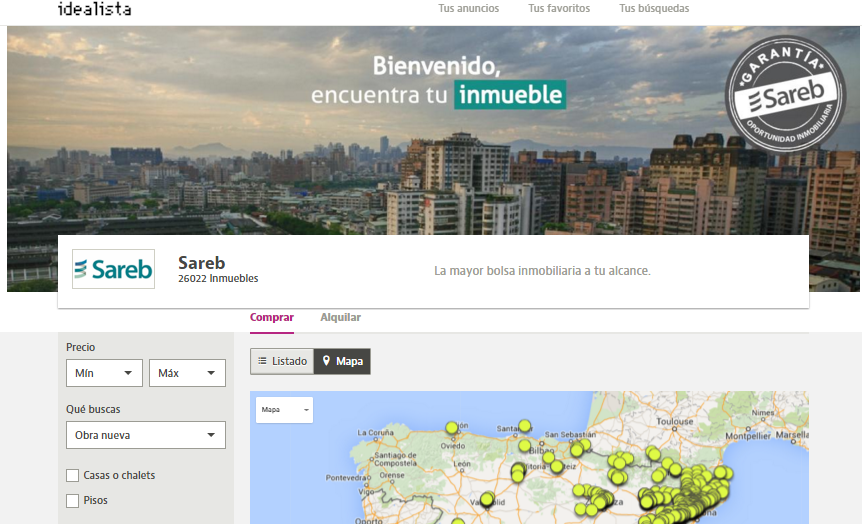Click the Sareb heading text
The width and height of the screenshot is (862, 524).
pyautogui.click(x=201, y=262)
